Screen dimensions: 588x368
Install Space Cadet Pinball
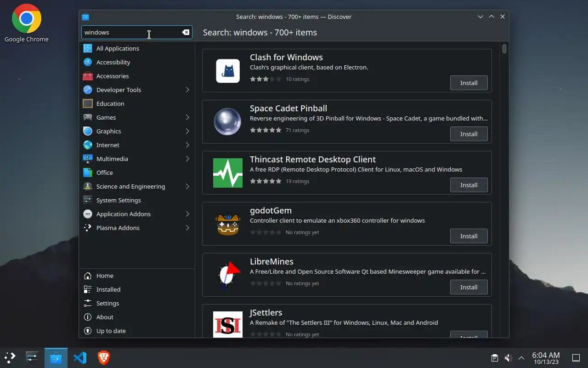(x=469, y=134)
